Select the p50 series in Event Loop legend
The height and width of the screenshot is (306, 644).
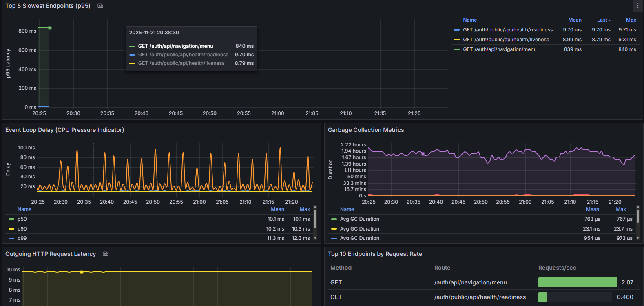22,219
